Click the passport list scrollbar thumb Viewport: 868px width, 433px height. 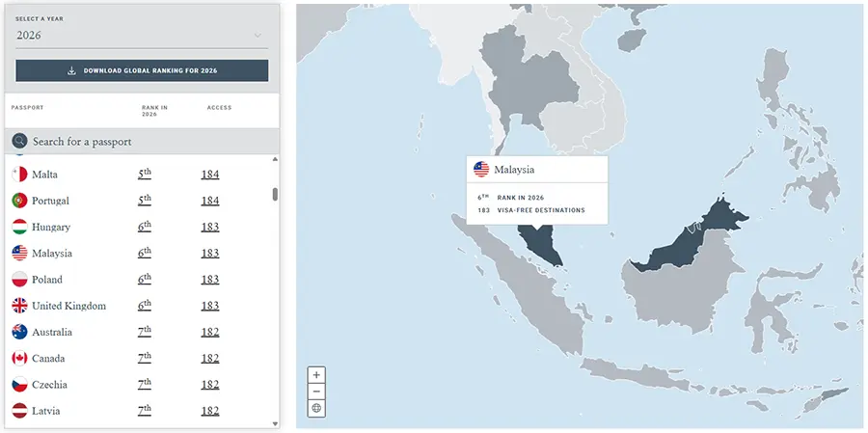click(275, 195)
